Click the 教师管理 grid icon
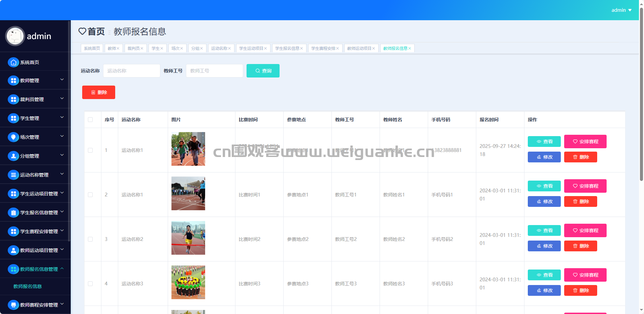This screenshot has width=644, height=314. 13,81
